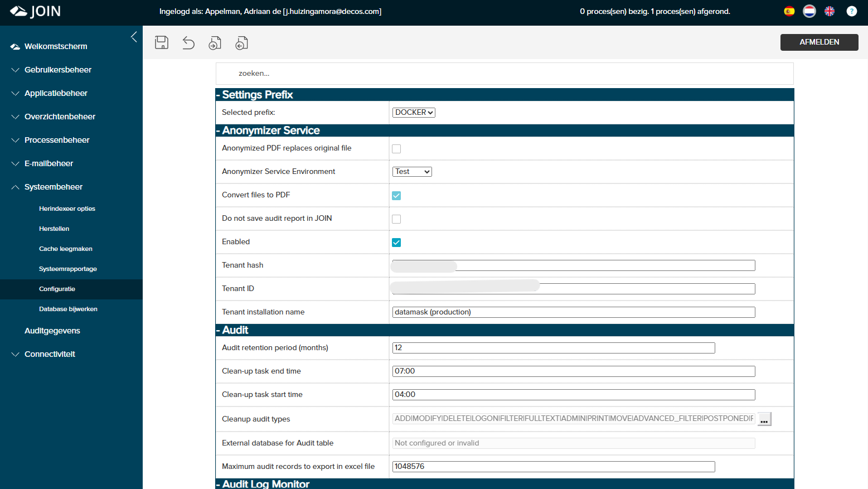Switch language to English UK flag
Screen dimensions: 868x489
click(830, 11)
